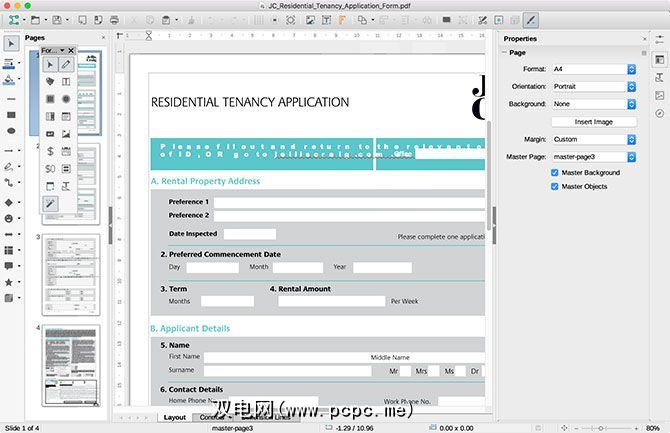Image resolution: width=670 pixels, height=433 pixels.
Task: Click the Export as PDF icon
Action: point(98,20)
